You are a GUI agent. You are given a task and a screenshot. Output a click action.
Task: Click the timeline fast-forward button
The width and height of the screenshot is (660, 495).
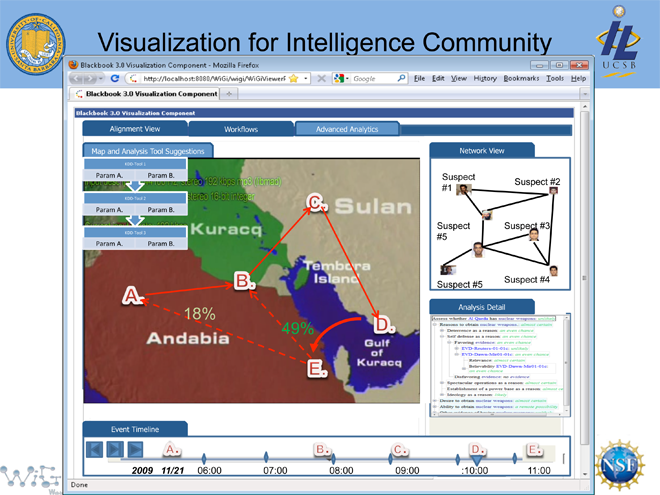134,450
